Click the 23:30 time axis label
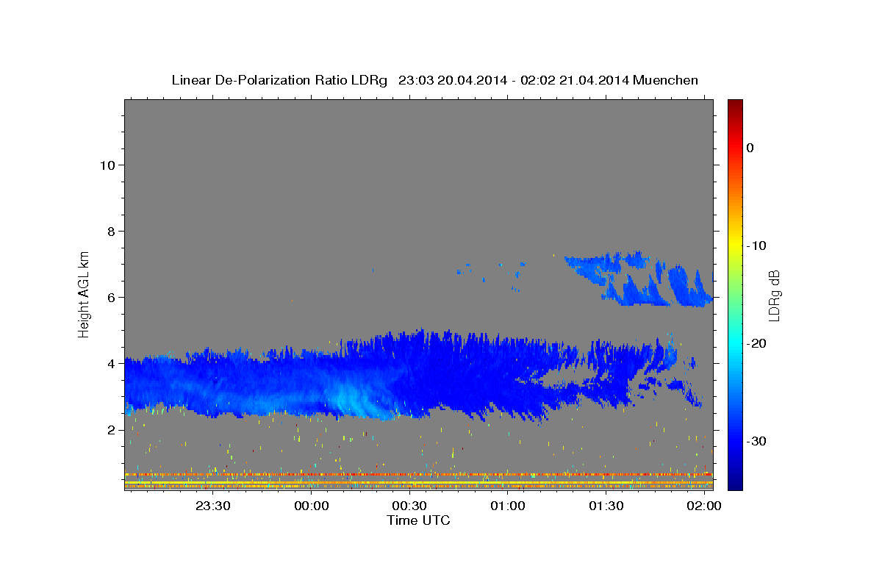Viewport: 882px width, 588px height. tap(213, 506)
